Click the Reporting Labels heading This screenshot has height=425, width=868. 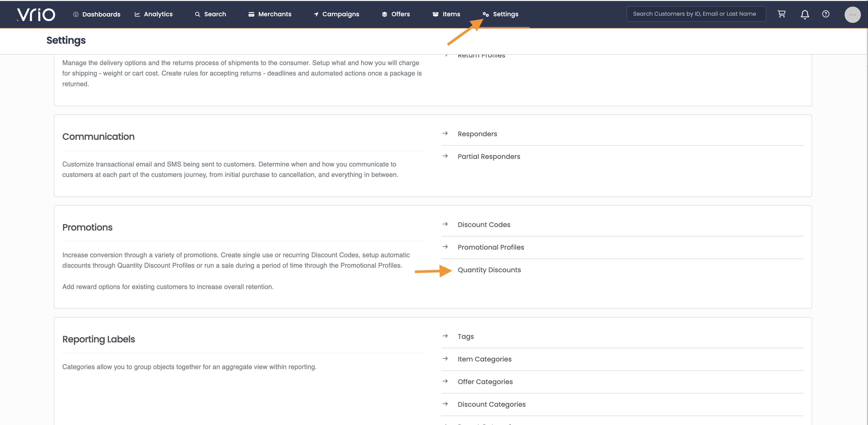tap(99, 339)
